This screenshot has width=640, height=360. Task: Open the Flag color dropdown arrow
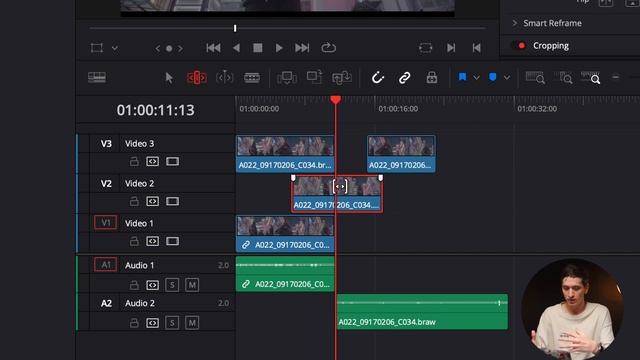tap(476, 78)
